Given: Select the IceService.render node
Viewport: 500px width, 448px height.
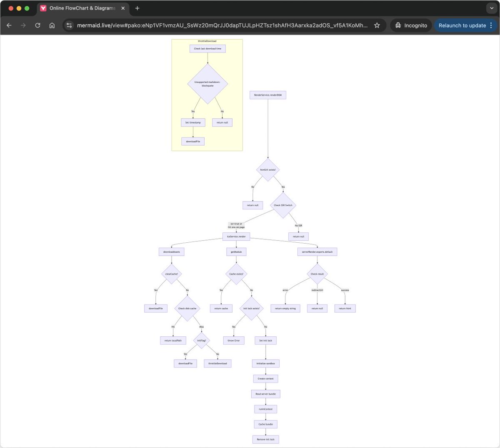Looking at the screenshot, I should point(236,236).
